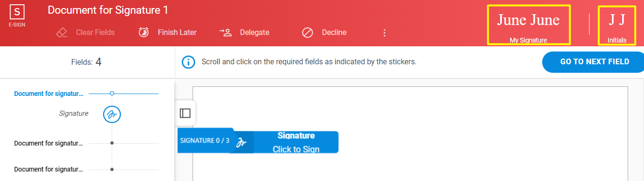644x181 pixels.
Task: Click the GO TO NEXT FIELD button
Action: click(x=594, y=62)
